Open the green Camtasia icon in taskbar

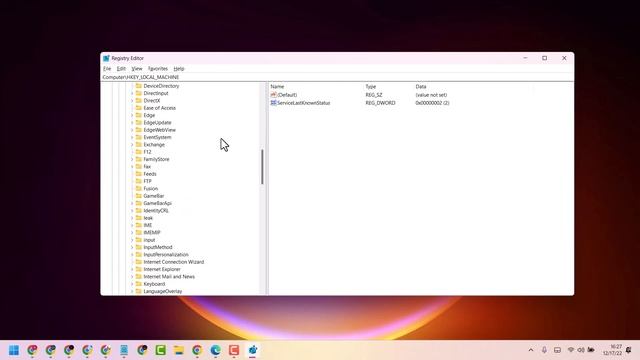tap(160, 350)
